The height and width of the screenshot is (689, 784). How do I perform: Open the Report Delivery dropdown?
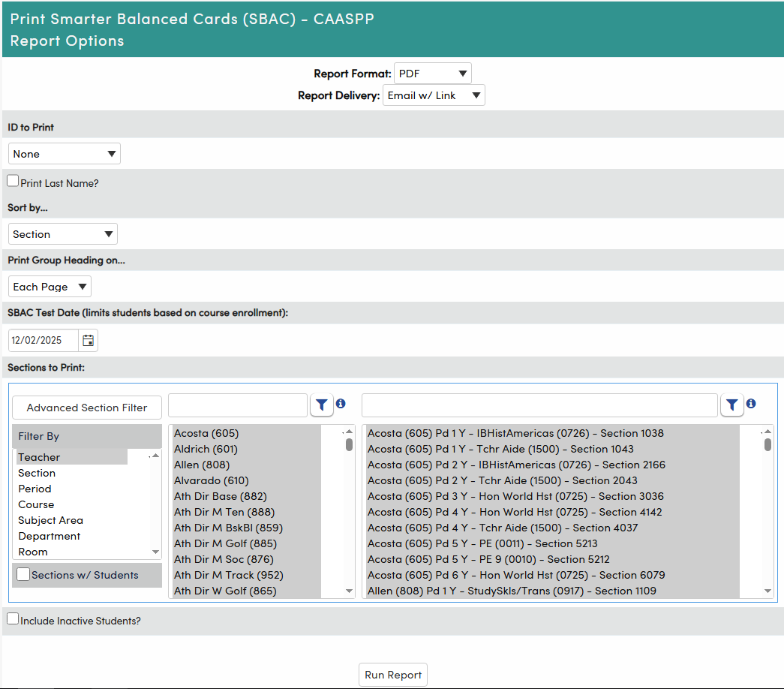pyautogui.click(x=434, y=95)
